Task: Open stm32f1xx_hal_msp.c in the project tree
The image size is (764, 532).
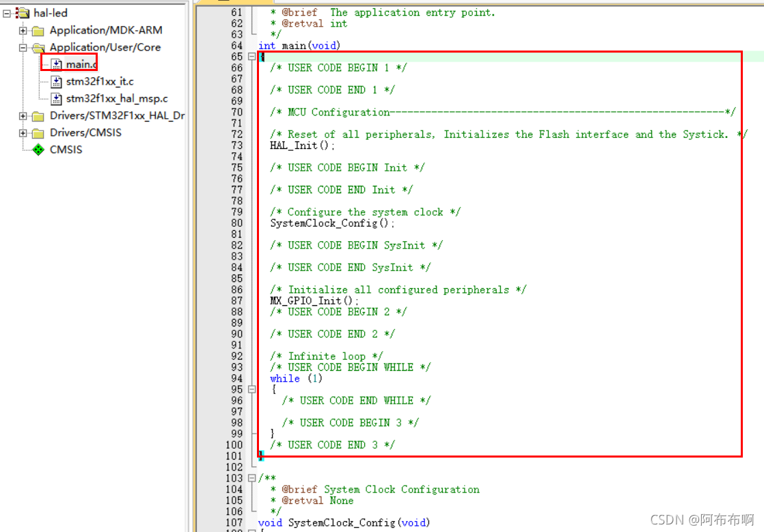Action: click(x=117, y=99)
